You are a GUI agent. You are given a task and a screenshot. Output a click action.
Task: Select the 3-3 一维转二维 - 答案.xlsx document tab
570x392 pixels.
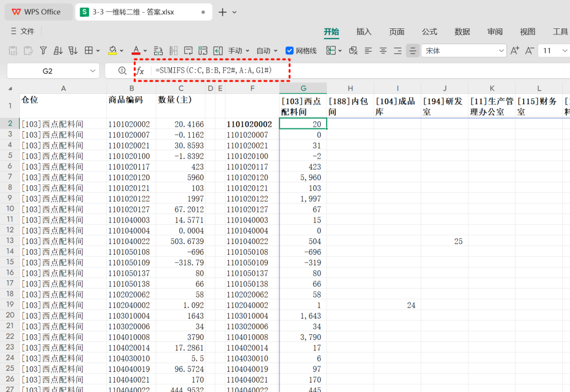coord(144,12)
